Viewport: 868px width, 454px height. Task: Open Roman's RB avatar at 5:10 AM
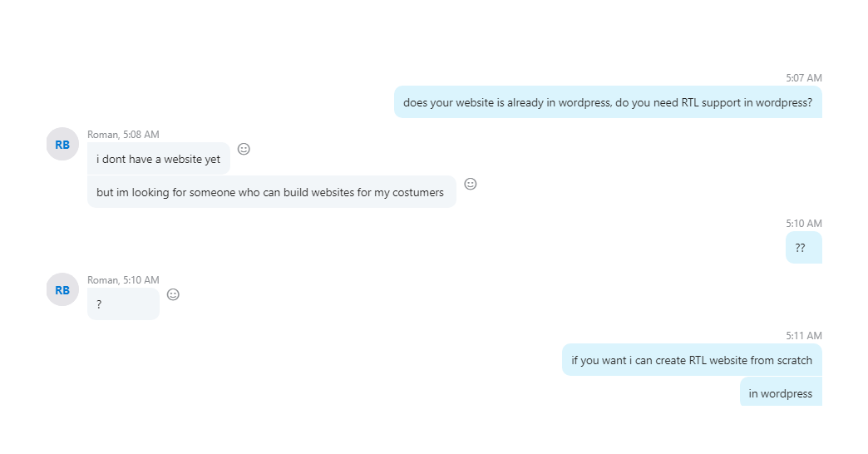62,289
